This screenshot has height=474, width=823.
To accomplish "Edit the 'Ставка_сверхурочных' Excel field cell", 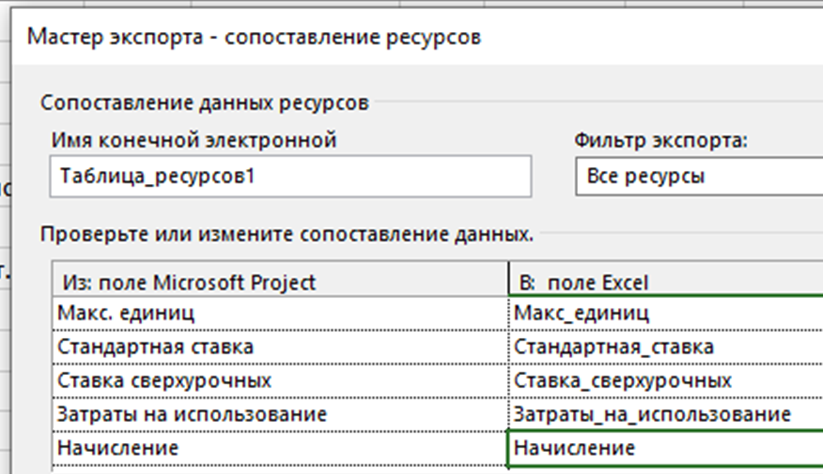I will (666, 381).
